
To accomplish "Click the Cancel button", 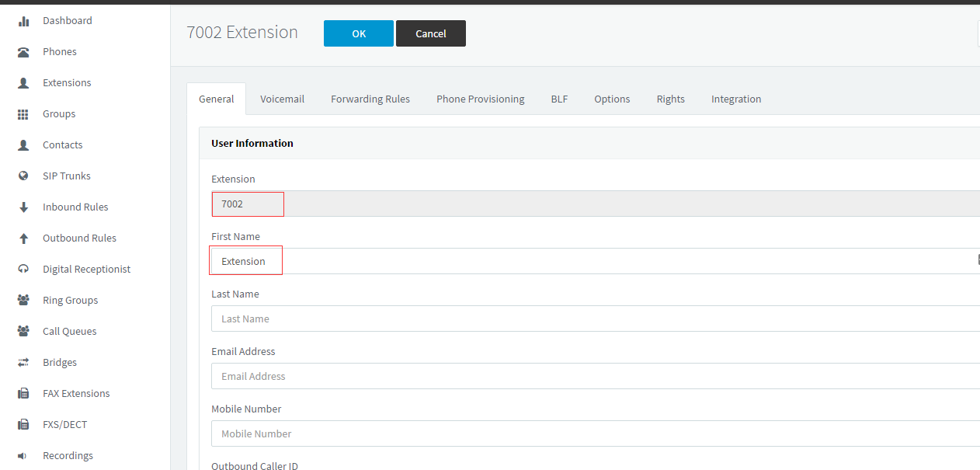I will coord(431,33).
